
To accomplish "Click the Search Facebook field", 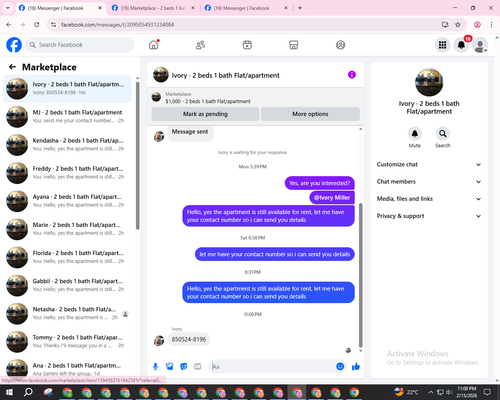I will (80, 45).
